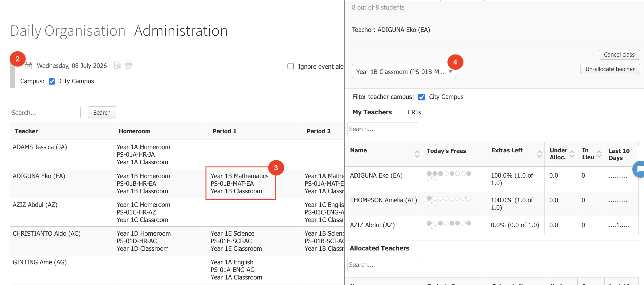This screenshot has height=285, width=644.
Task: Click Today's Frees dots for THOMPSON Amelia
Action: [449, 201]
